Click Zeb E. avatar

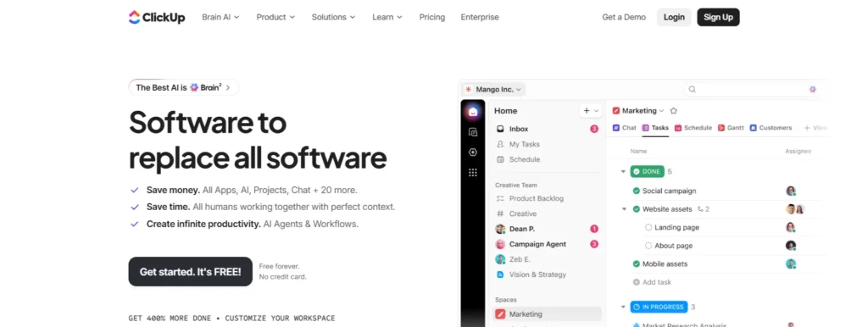[500, 259]
